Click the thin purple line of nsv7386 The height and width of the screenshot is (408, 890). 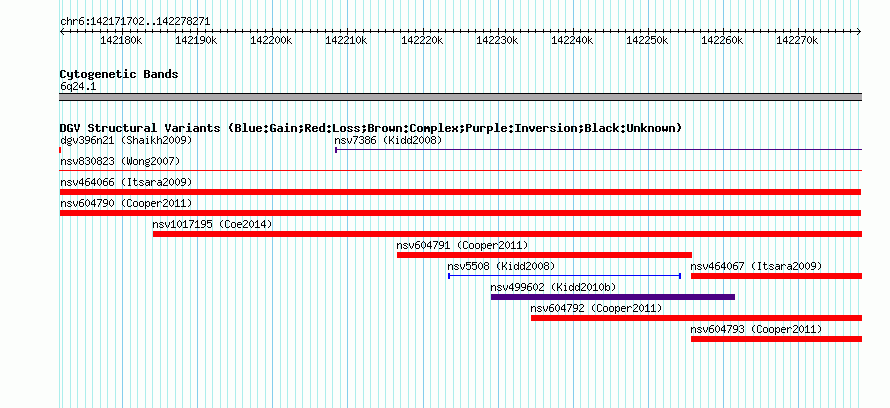pyautogui.click(x=599, y=150)
